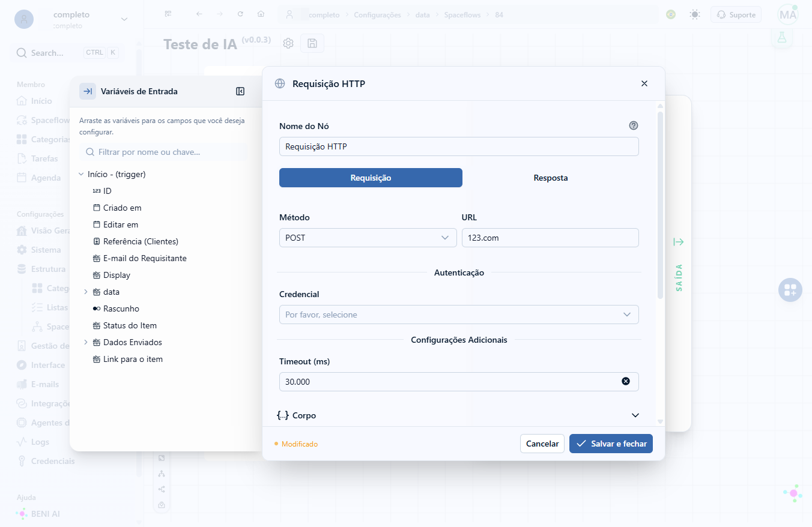Expand the Dados Enviados node

tap(85, 342)
